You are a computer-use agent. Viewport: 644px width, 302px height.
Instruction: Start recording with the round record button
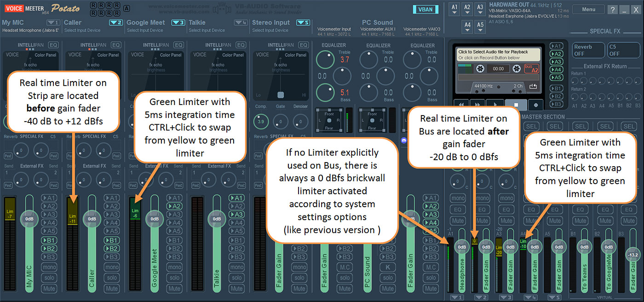(536, 105)
